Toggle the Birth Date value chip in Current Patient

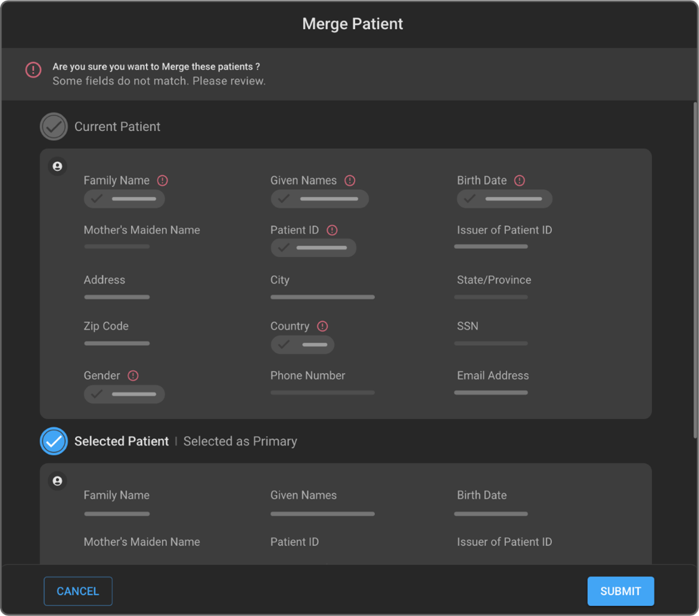coord(504,199)
